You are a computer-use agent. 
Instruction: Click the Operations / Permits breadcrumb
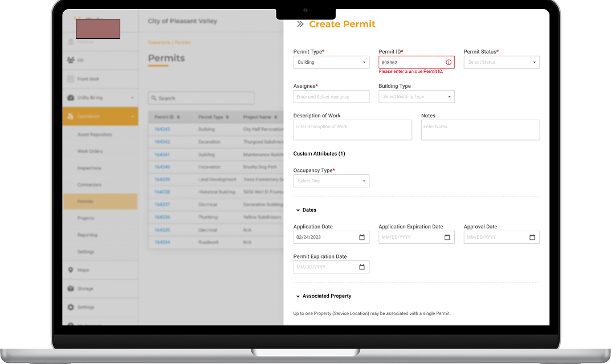pos(169,42)
